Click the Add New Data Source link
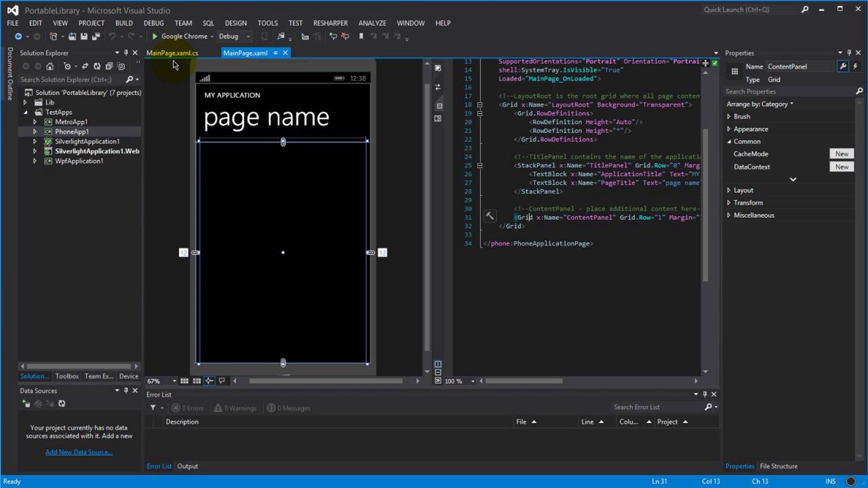 pyautogui.click(x=79, y=452)
